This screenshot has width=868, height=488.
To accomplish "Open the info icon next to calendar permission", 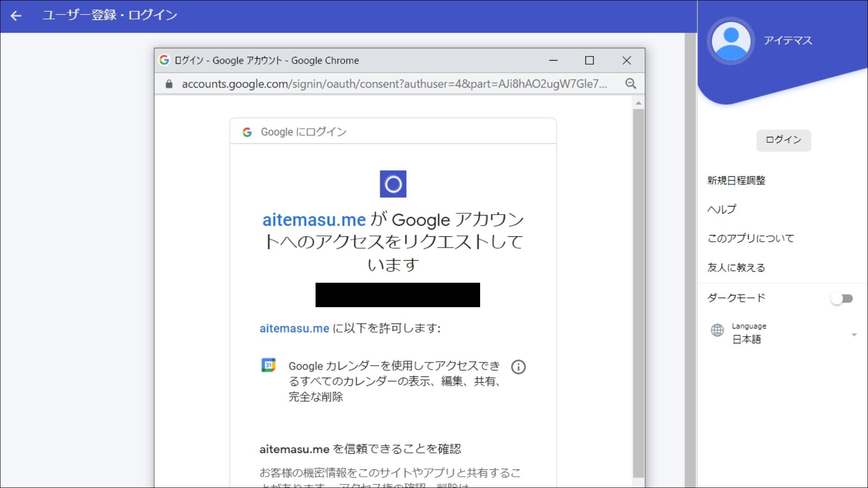I will (x=518, y=367).
